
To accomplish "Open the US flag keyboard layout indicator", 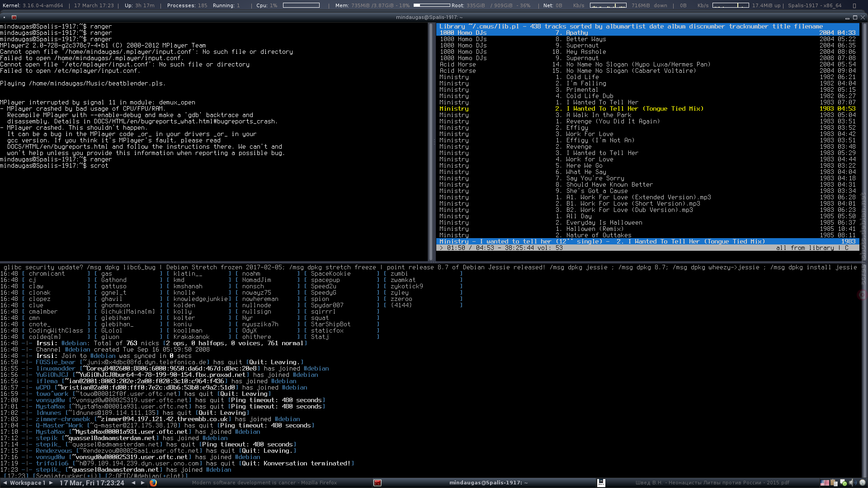I will 825,483.
